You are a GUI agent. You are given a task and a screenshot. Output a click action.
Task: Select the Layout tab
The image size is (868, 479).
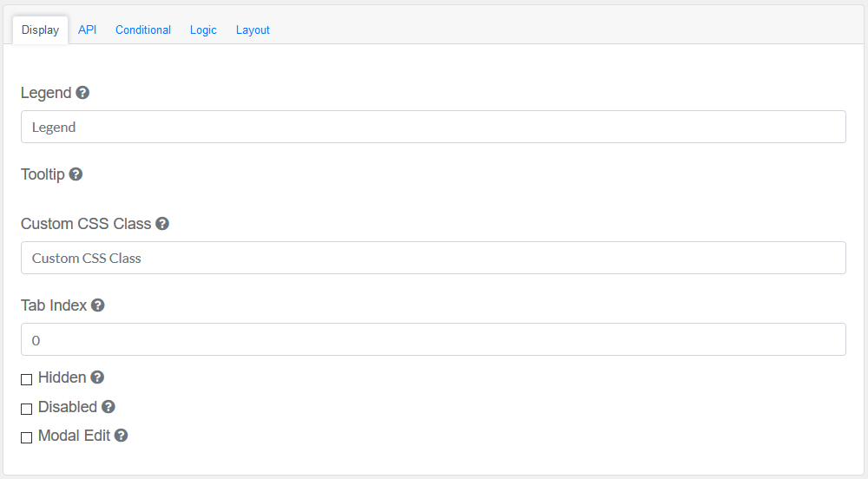click(x=253, y=30)
